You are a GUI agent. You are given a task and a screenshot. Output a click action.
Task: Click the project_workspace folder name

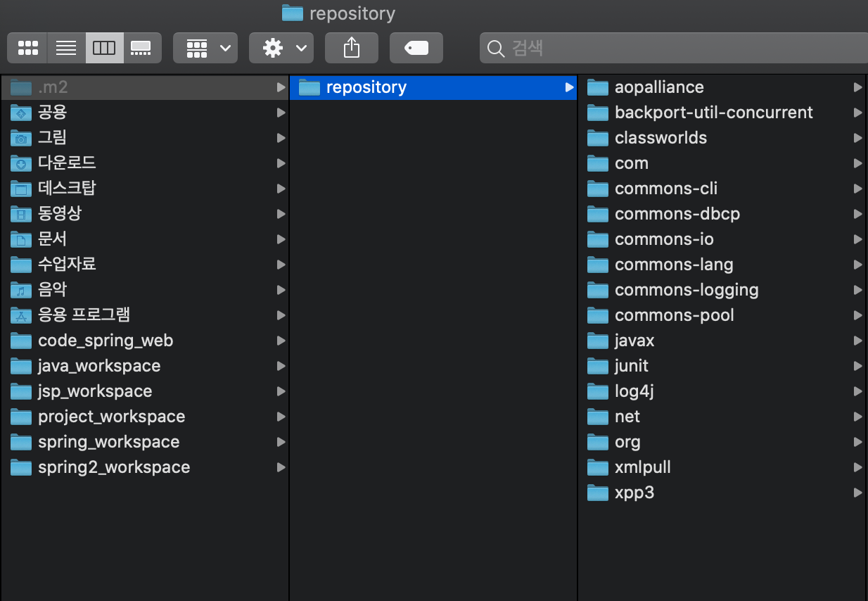pyautogui.click(x=111, y=417)
